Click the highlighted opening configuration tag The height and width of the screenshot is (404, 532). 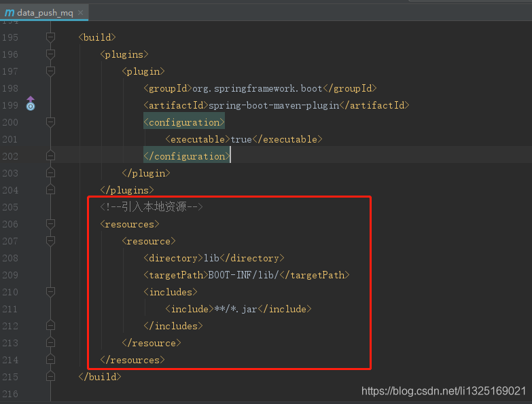coord(184,122)
